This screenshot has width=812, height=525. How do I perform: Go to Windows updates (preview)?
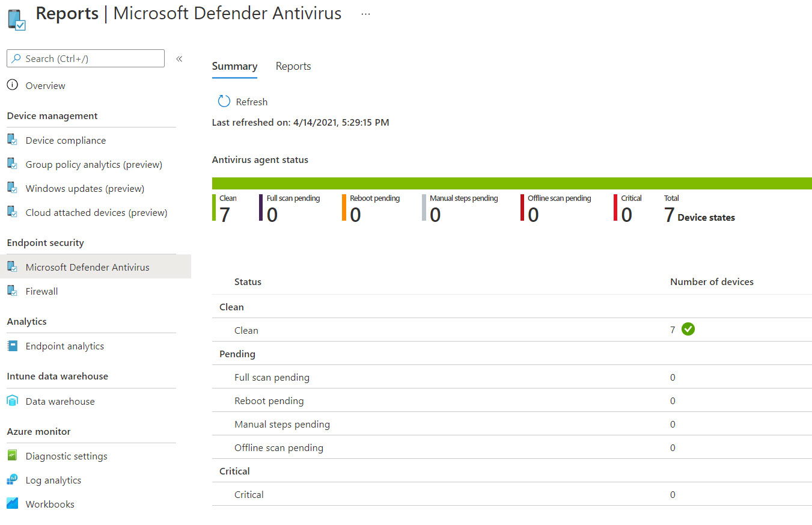click(x=85, y=188)
